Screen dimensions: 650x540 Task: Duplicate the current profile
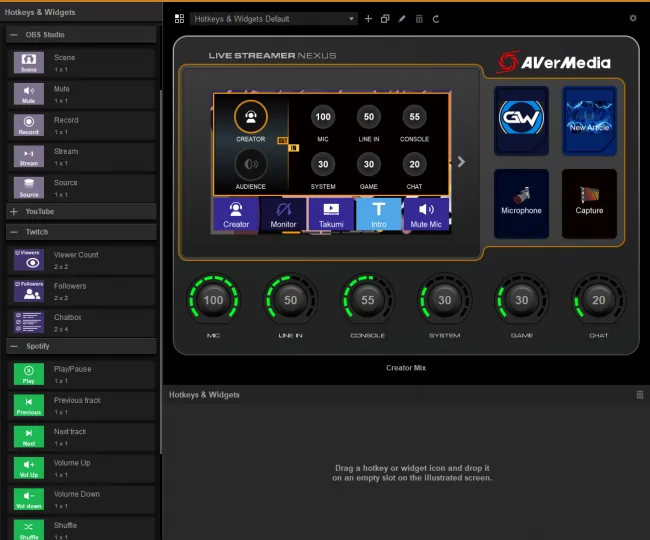tap(385, 19)
